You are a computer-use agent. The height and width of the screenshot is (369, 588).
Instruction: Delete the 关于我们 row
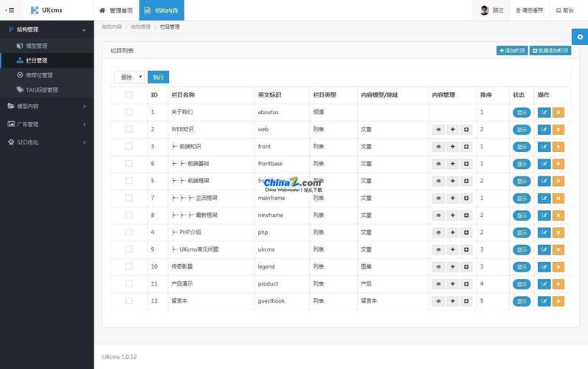tap(558, 112)
